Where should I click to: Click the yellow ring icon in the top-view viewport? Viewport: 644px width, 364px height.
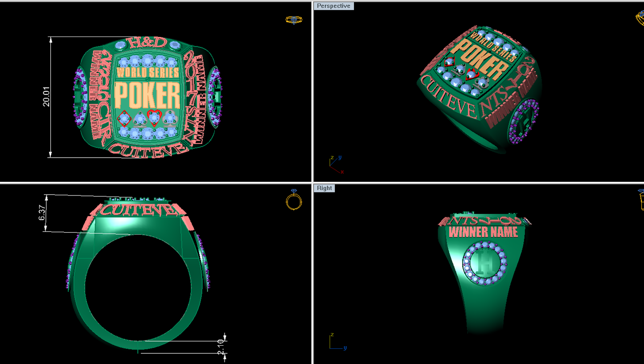293,20
